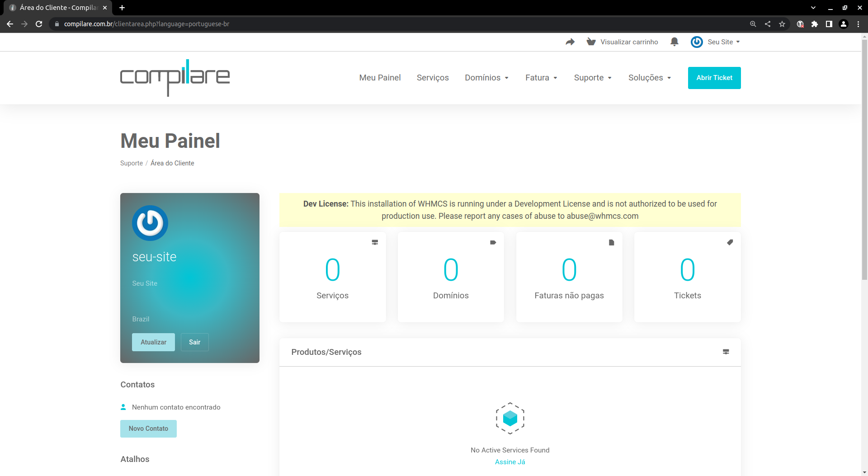Click the padlock site info icon
This screenshot has width=868, height=476.
(57, 24)
